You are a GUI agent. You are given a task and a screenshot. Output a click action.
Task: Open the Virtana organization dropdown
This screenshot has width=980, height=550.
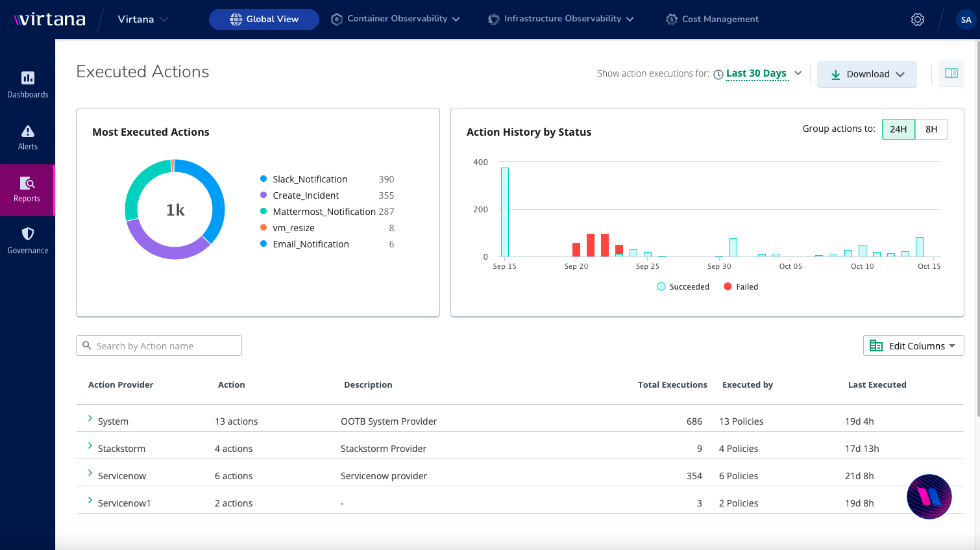pos(143,19)
